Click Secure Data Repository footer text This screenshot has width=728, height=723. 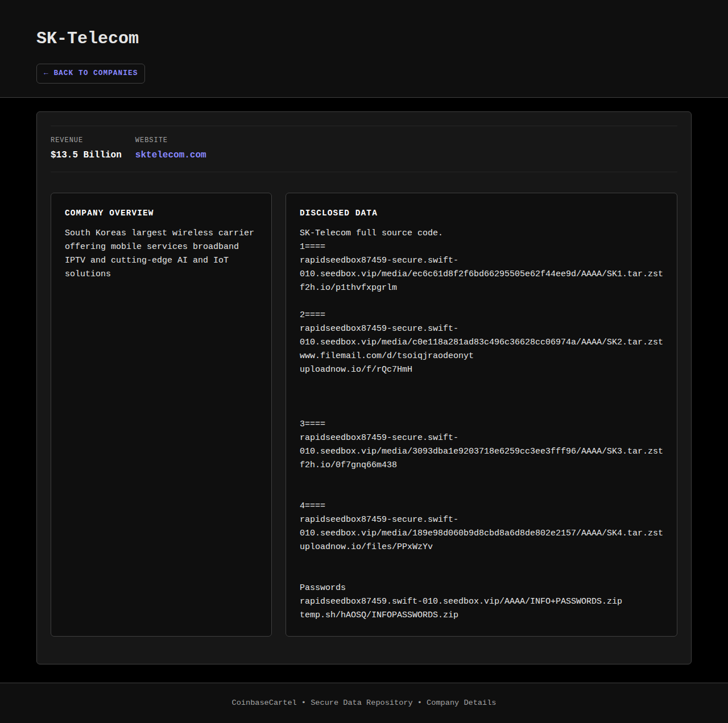click(361, 703)
